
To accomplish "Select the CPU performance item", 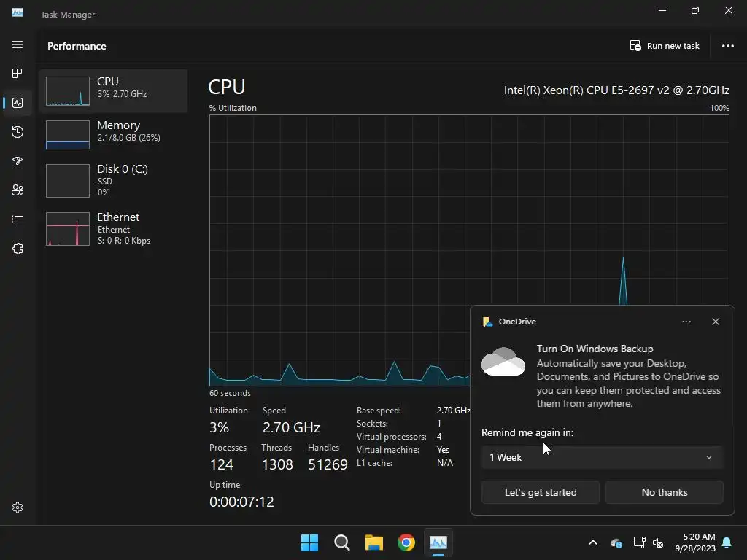I will click(x=113, y=91).
